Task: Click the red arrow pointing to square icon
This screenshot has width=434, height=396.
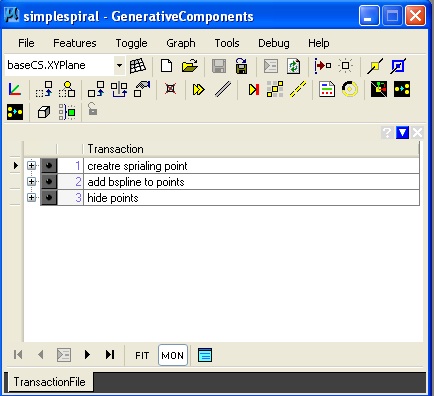Action: pyautogui.click(x=322, y=66)
